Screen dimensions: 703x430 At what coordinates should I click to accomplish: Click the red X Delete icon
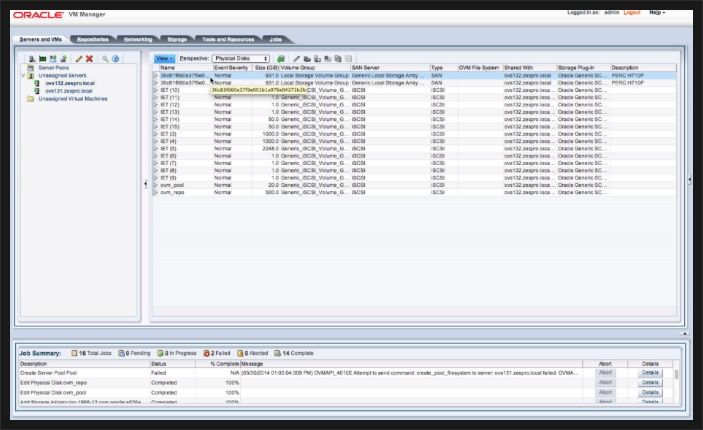(89, 59)
